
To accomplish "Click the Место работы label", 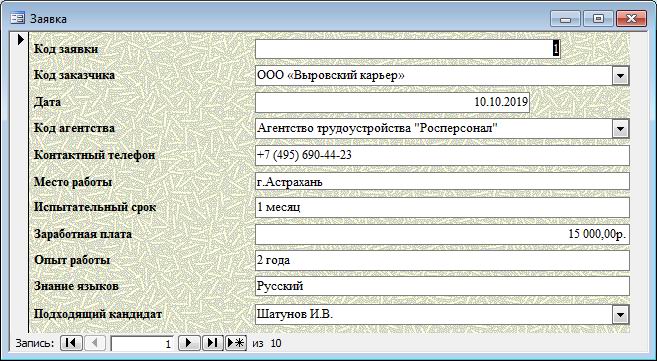I will click(72, 182).
